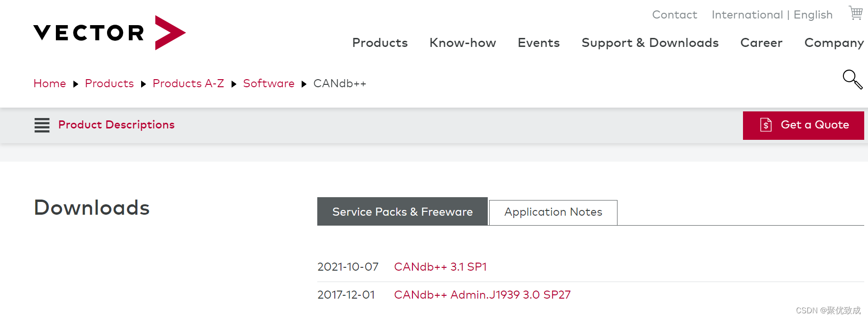Click the Downloads heading
The width and height of the screenshot is (868, 319).
[92, 208]
